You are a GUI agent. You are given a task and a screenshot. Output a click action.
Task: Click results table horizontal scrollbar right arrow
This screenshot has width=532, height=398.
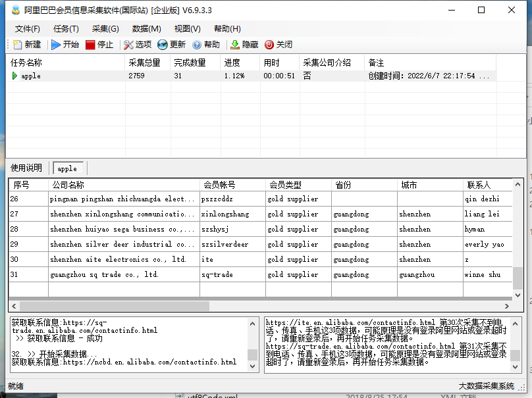507,306
